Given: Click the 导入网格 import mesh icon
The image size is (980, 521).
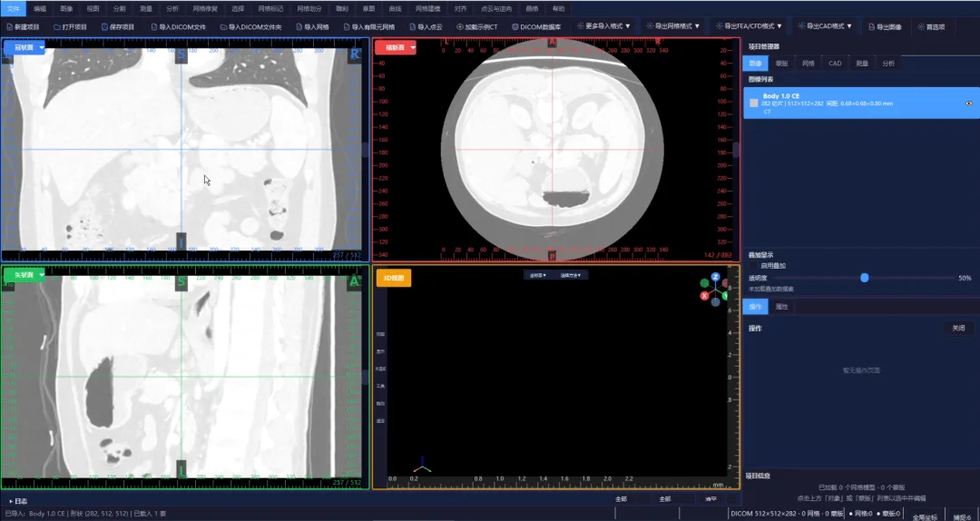Looking at the screenshot, I should [x=299, y=27].
